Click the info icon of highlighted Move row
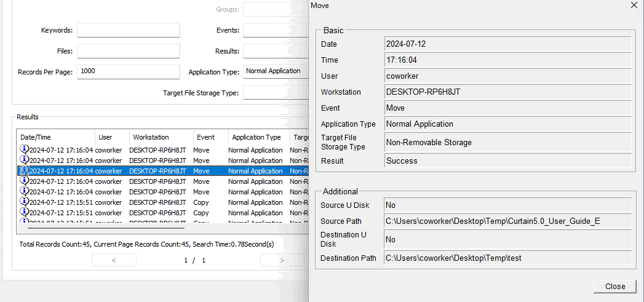 click(24, 170)
